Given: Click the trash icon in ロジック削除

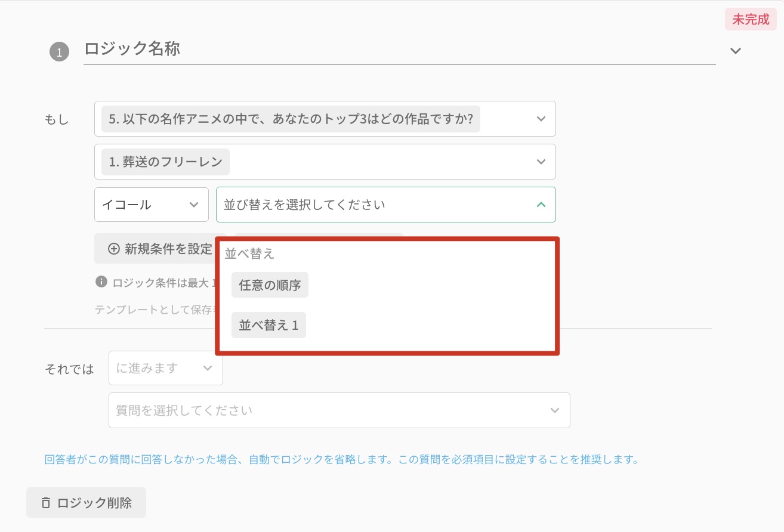Looking at the screenshot, I should coord(46,503).
